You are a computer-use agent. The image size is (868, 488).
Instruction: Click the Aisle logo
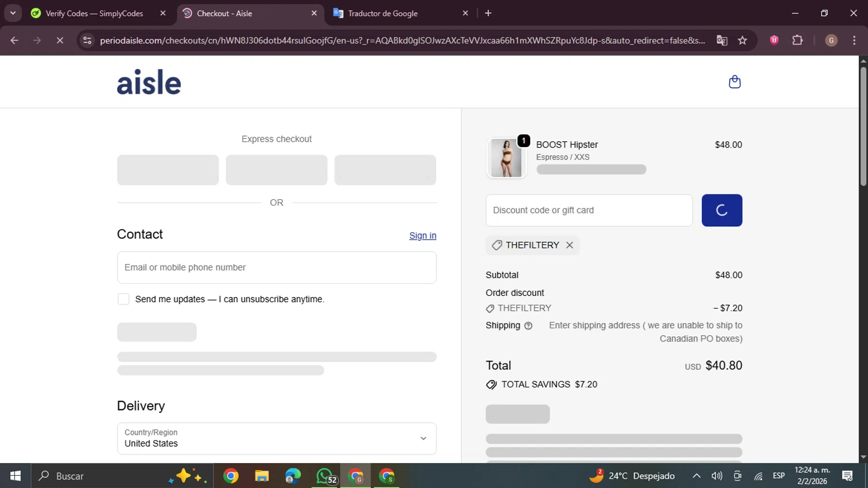(x=149, y=82)
